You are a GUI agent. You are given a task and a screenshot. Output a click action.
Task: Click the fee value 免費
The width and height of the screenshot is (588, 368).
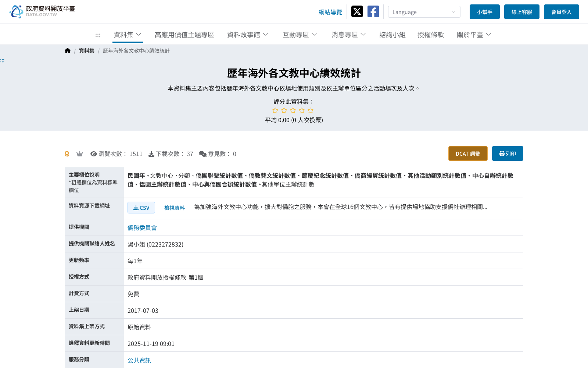click(133, 294)
